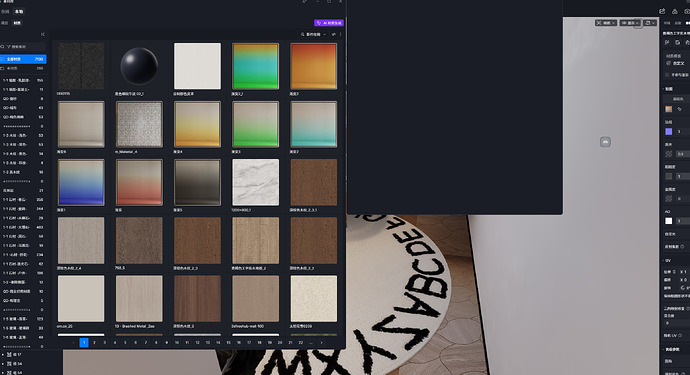Open the base color texture swatch

[669, 109]
